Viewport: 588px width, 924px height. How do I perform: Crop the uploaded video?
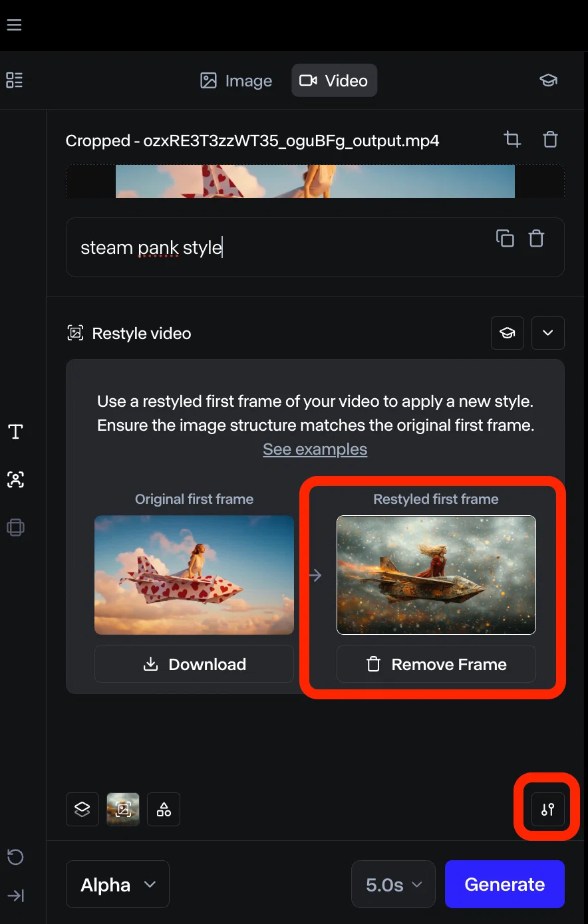[x=512, y=140]
